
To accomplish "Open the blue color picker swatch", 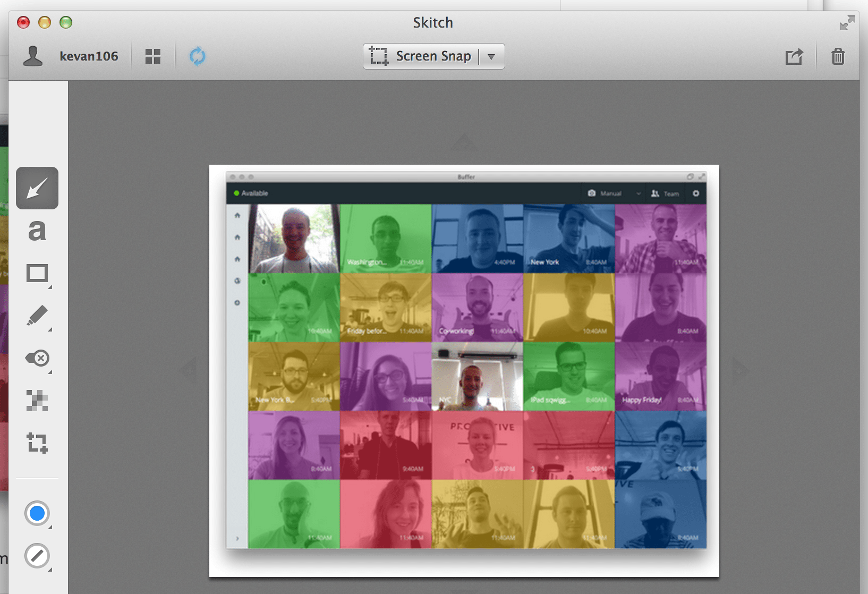I will click(37, 513).
